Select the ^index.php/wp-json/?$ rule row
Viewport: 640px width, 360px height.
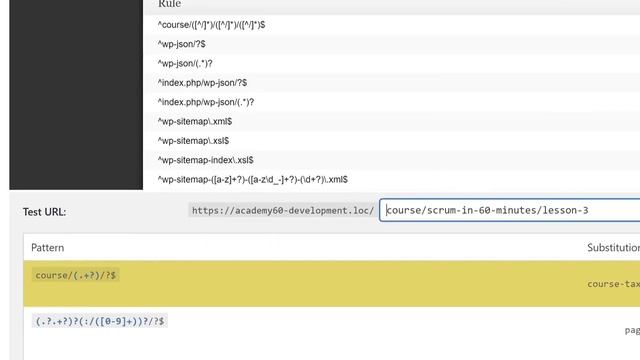point(392,83)
